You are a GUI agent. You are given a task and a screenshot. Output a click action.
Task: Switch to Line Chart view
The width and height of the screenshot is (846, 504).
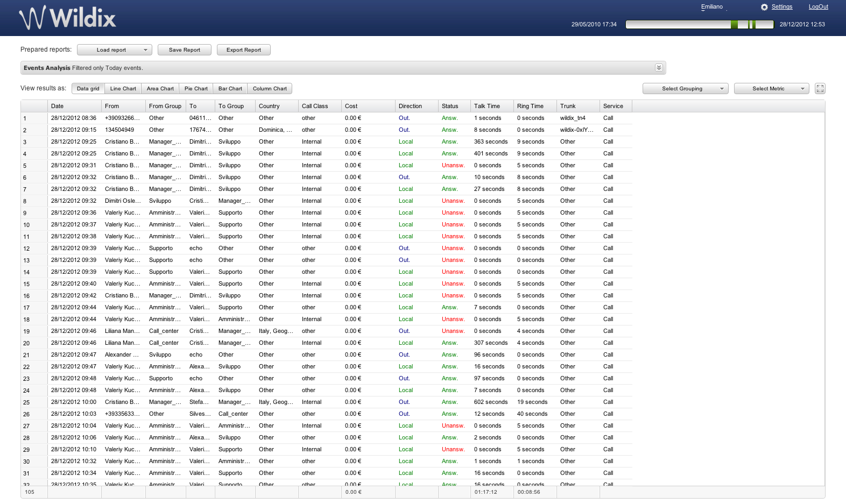(x=123, y=89)
